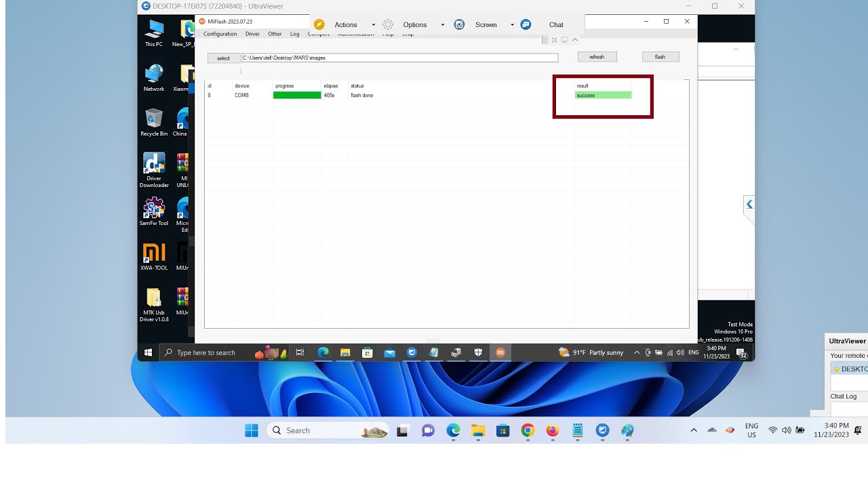Viewport: 868px width, 488px height.
Task: Click the UltraViewer Screen capture icon
Action: pos(459,24)
